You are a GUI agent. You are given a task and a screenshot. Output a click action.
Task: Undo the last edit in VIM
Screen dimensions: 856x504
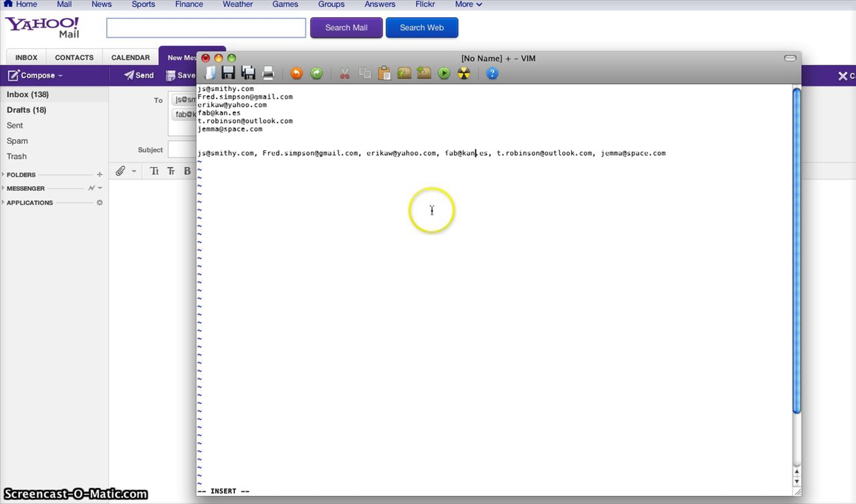pyautogui.click(x=296, y=73)
